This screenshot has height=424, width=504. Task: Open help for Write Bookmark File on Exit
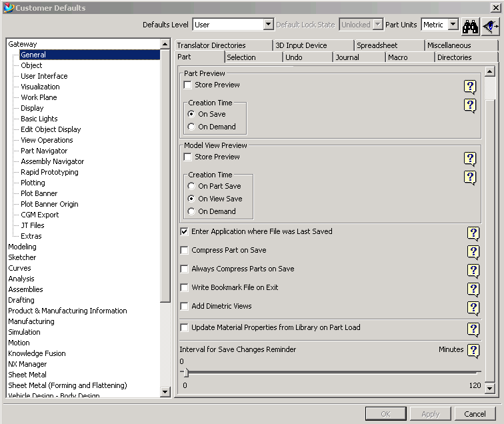pyautogui.click(x=473, y=289)
